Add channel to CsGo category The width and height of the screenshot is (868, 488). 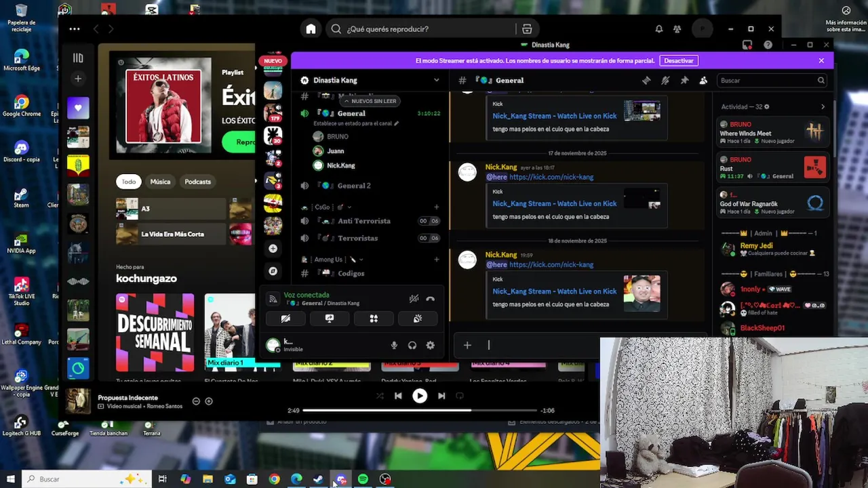coord(436,207)
